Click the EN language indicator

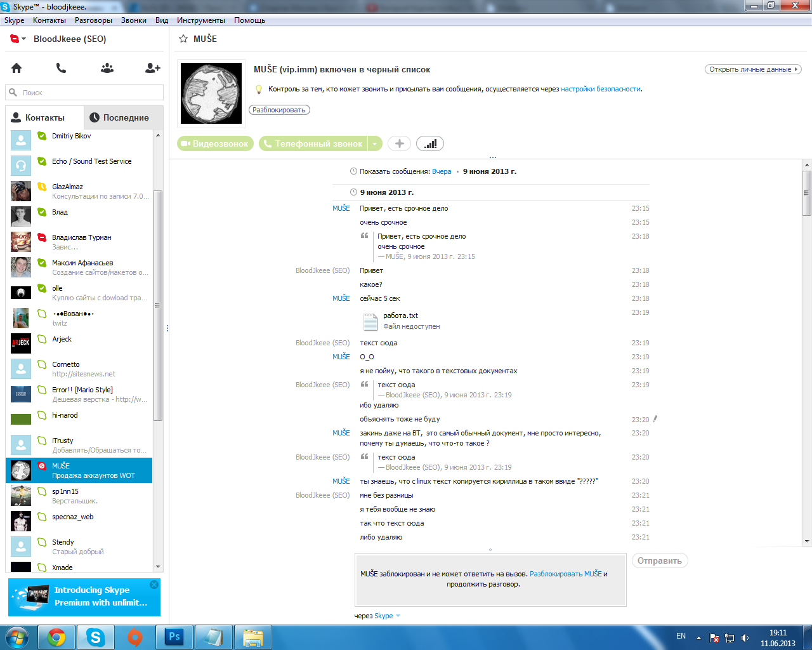[x=681, y=636]
